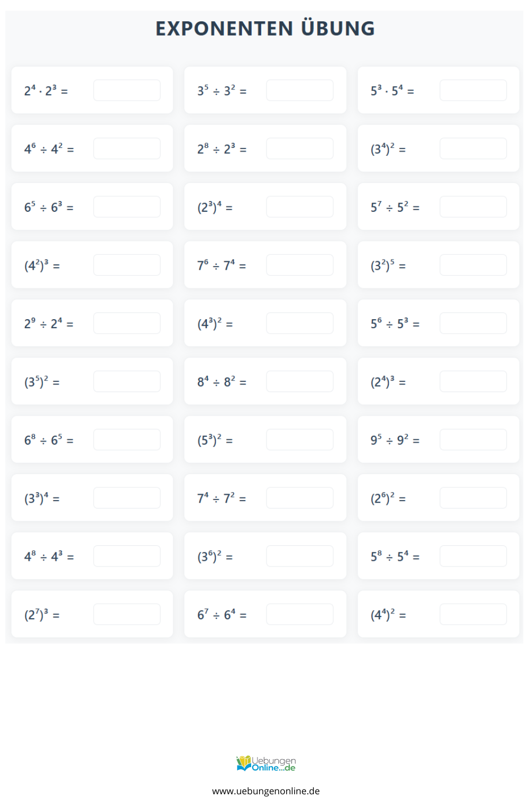Image resolution: width=532 pixels, height=798 pixels.
Task: Click the answer field for 6⁷ ÷ 6⁴
Action: click(300, 614)
